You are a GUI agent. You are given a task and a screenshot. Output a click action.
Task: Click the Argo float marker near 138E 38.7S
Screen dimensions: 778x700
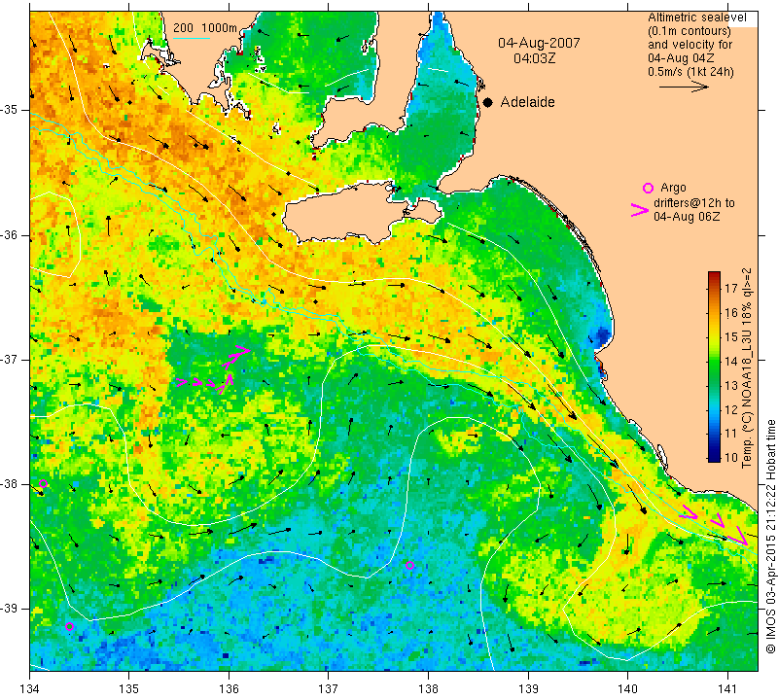tap(409, 565)
